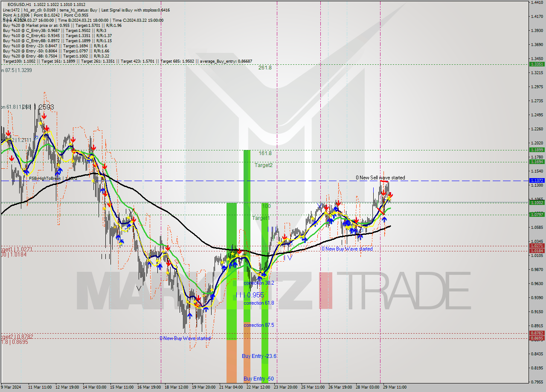This screenshot has width=546, height=392.
Task: Click the green 1.0797 price tag
Action: click(x=536, y=214)
